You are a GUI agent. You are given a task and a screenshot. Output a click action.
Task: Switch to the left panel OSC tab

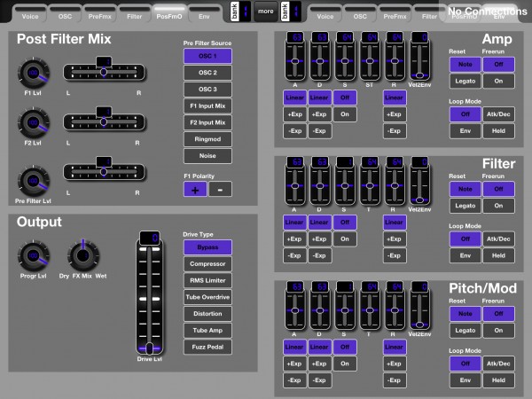pos(65,14)
